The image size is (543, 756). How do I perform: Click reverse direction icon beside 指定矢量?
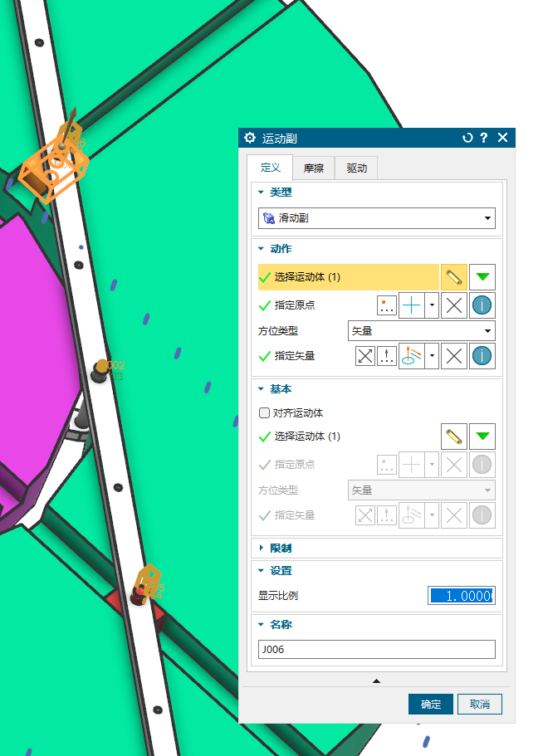[x=365, y=357]
